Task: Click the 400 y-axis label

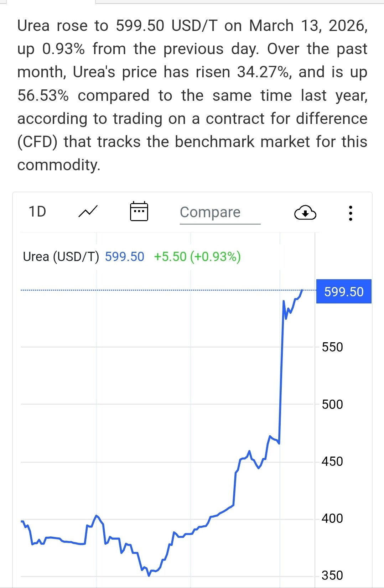Action: 332,519
